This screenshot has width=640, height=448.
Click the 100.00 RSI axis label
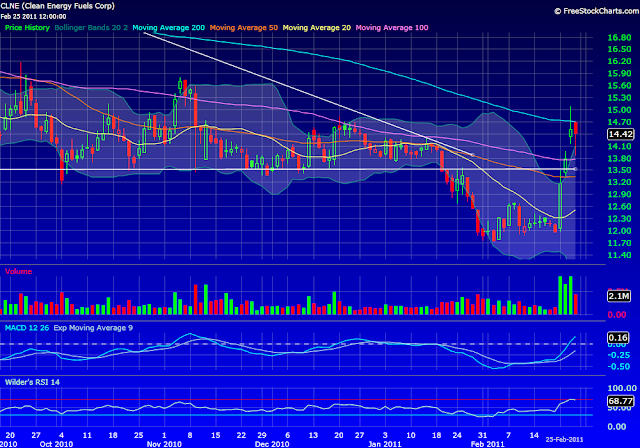click(x=622, y=388)
